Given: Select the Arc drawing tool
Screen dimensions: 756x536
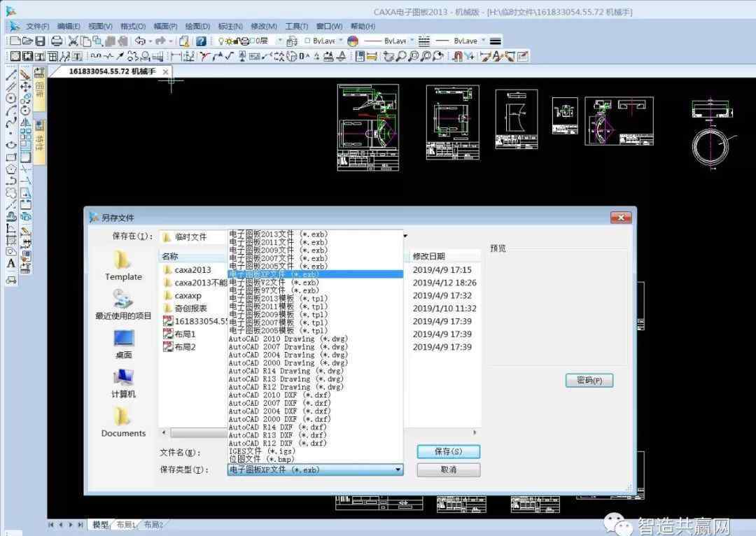Looking at the screenshot, I should pos(11,111).
